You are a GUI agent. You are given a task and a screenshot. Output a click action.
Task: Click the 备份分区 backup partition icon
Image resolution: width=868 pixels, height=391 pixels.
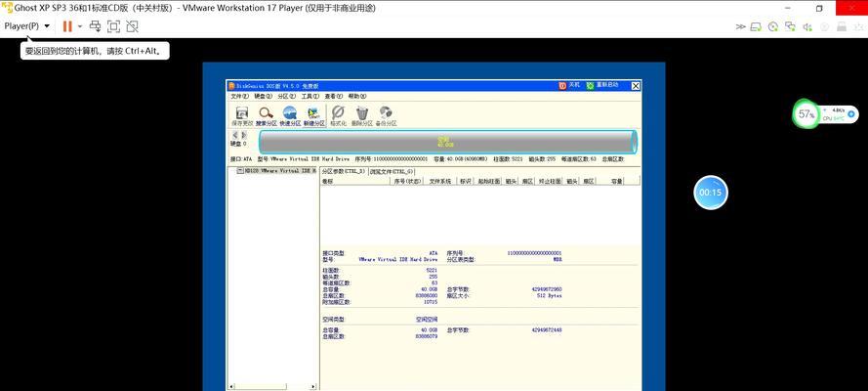click(387, 116)
